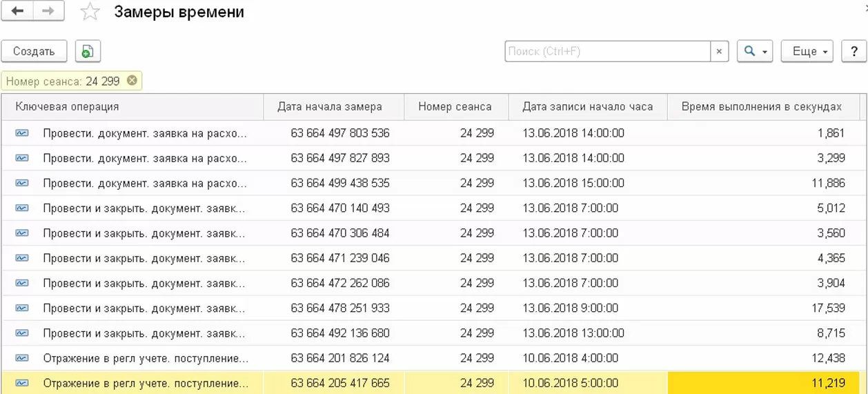Select operation text in row with time 12,438

[x=146, y=358]
